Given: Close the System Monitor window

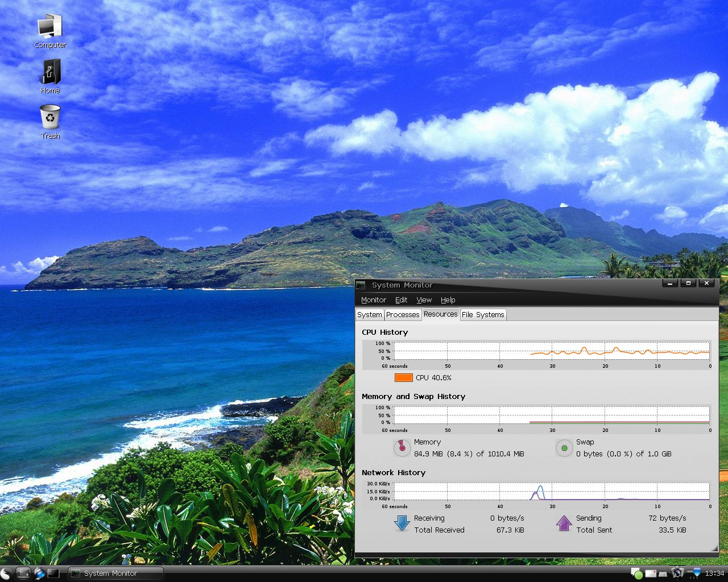Looking at the screenshot, I should (x=706, y=283).
